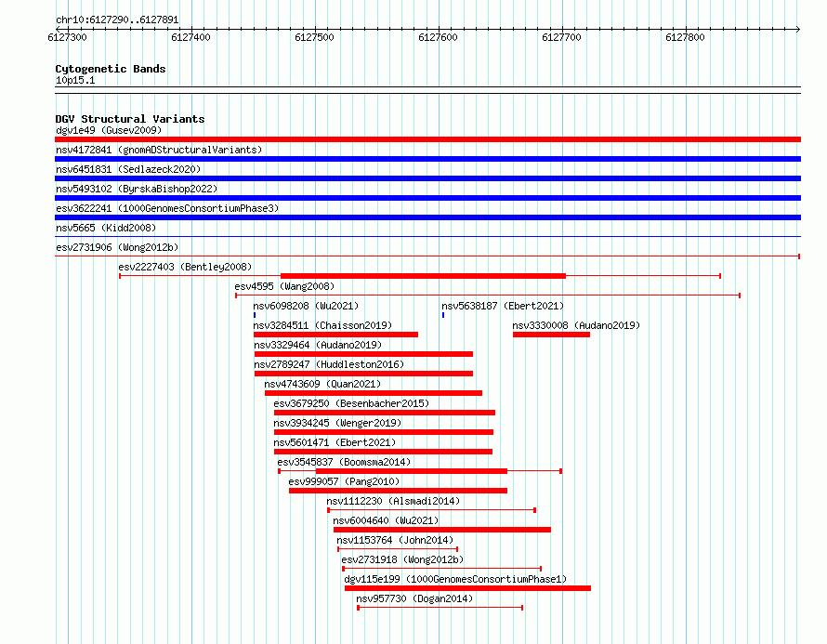
Task: Click ruler position 6127300
Action: [x=68, y=37]
